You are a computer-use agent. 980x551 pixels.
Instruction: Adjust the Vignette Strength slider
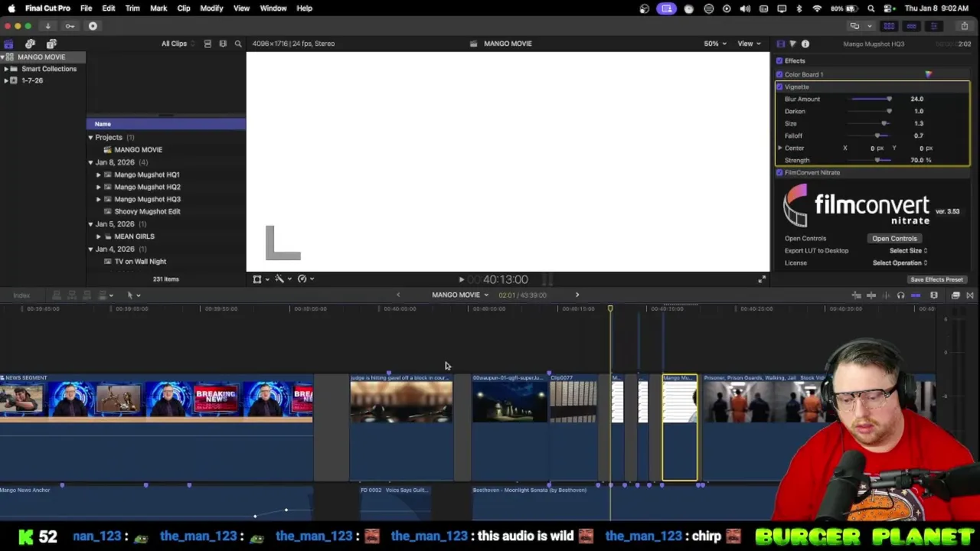tap(871, 160)
